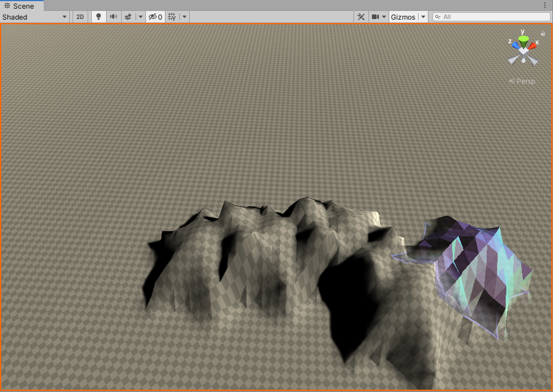
Task: Click the gray left-pointing gizmo cone
Action: (x=513, y=61)
